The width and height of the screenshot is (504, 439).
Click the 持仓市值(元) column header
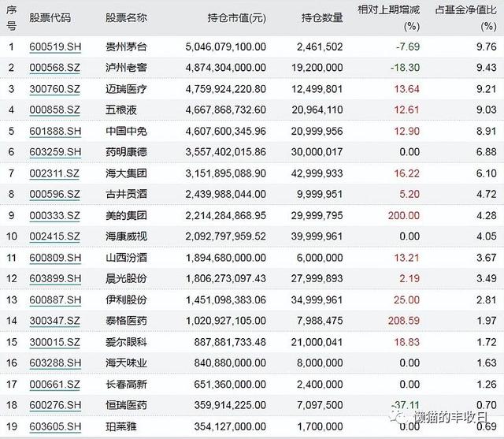click(237, 17)
